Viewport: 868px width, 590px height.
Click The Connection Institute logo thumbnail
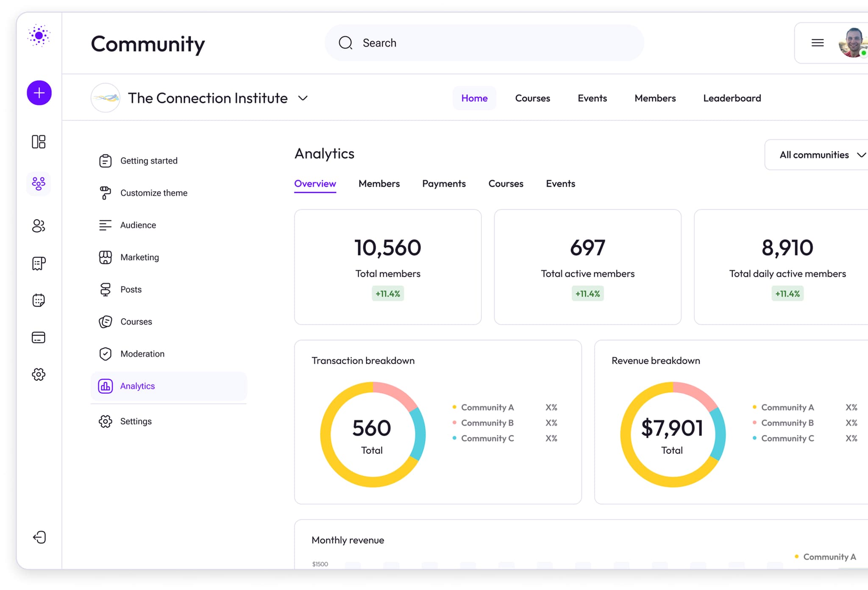coord(106,98)
